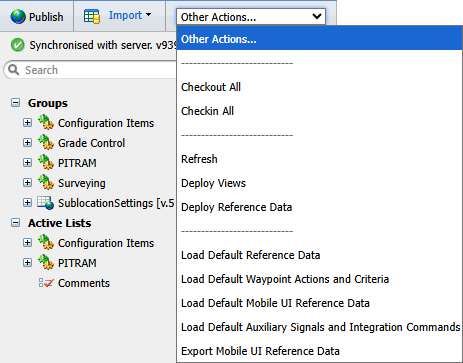Click the Groups PITRAM gear icon

click(46, 162)
